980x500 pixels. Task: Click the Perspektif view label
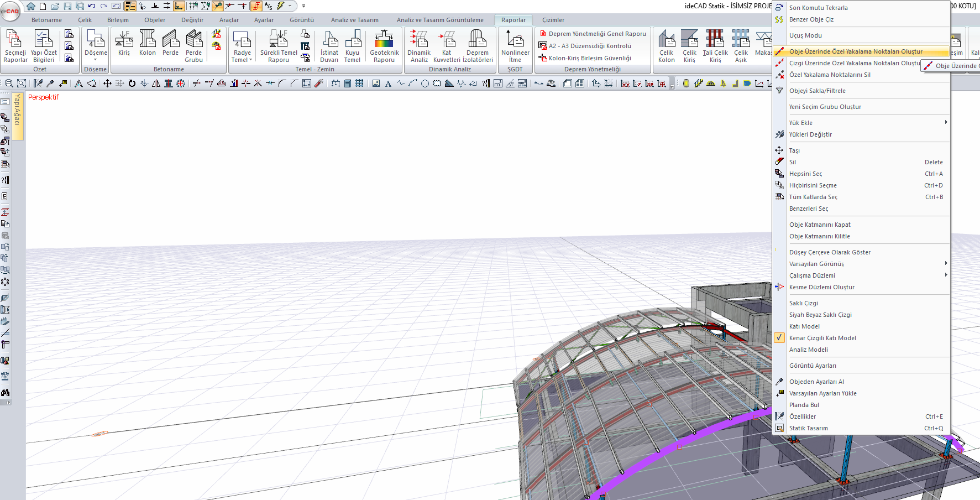(43, 97)
